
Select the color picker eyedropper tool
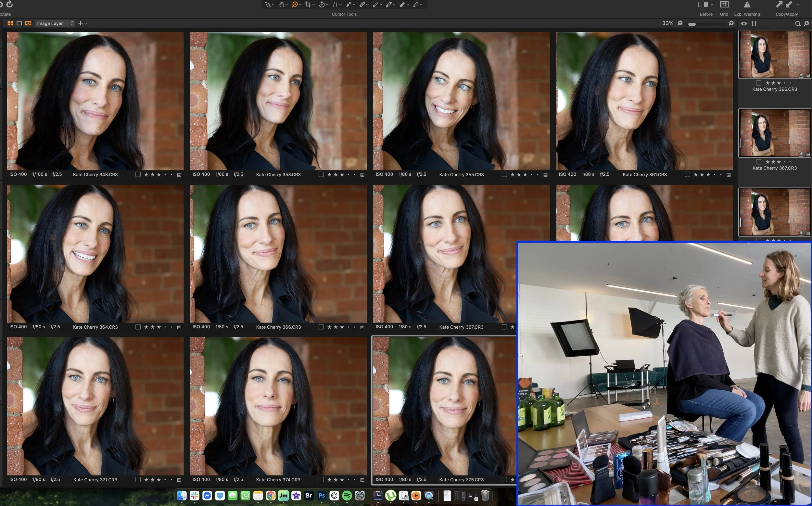click(388, 4)
